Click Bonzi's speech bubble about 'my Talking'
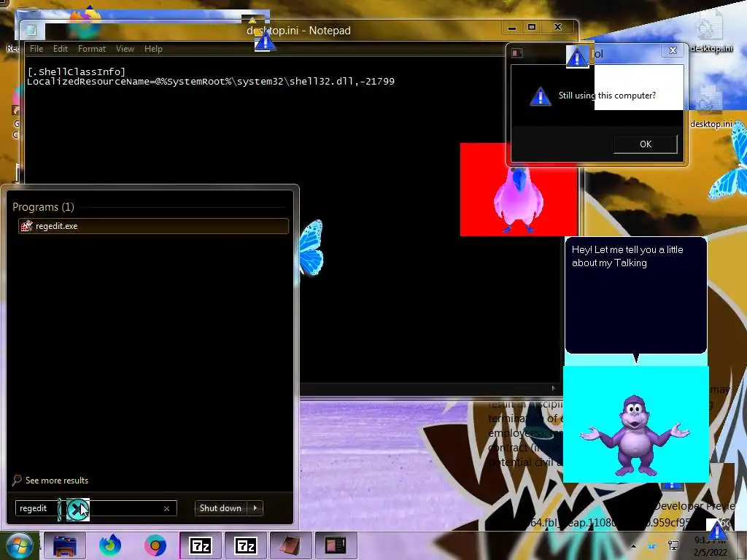The width and height of the screenshot is (747, 560). pyautogui.click(x=636, y=295)
